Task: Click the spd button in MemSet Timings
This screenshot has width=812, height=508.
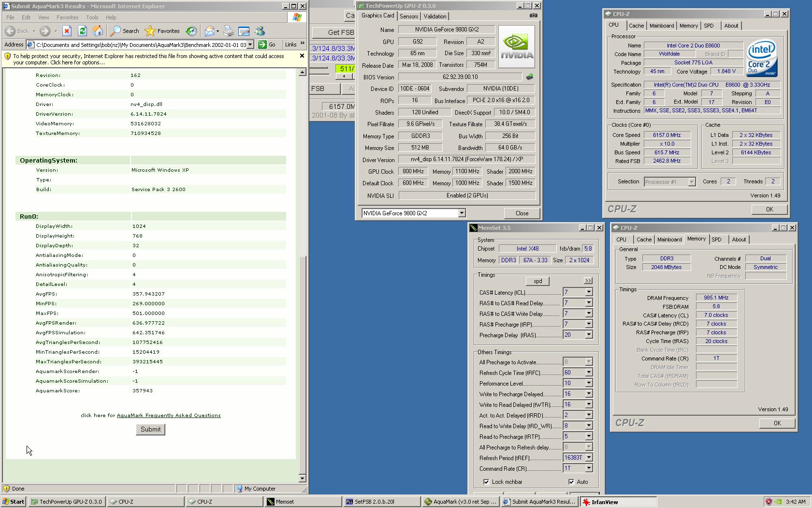Action: click(538, 281)
